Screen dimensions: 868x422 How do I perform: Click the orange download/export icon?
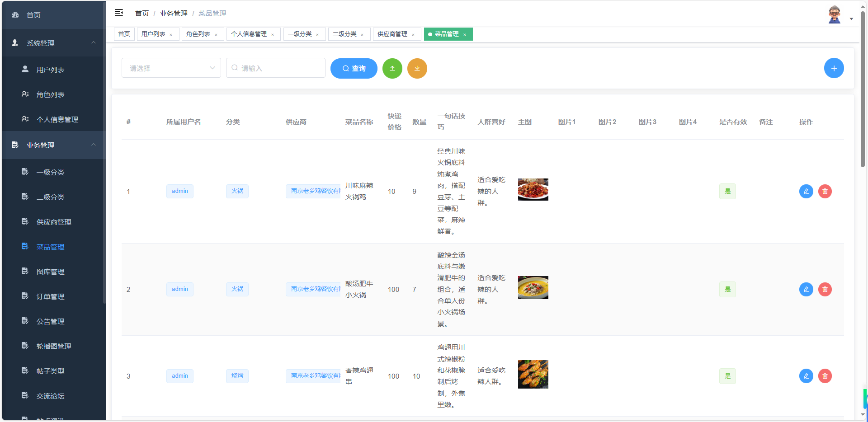[417, 68]
